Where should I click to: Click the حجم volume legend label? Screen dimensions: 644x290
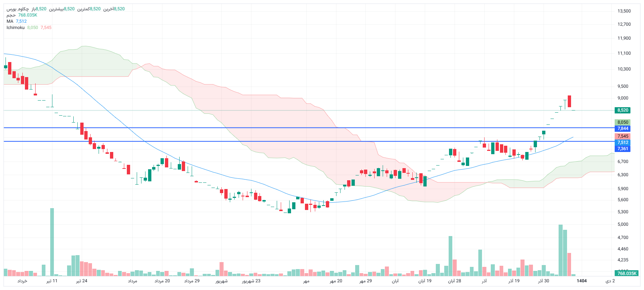[11, 15]
